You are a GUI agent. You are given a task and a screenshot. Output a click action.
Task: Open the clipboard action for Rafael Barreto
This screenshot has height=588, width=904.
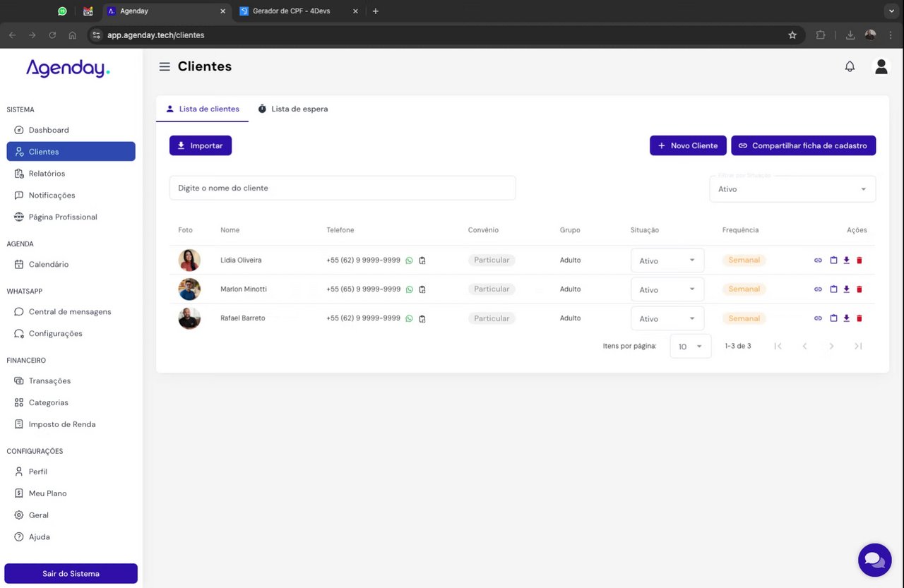833,318
